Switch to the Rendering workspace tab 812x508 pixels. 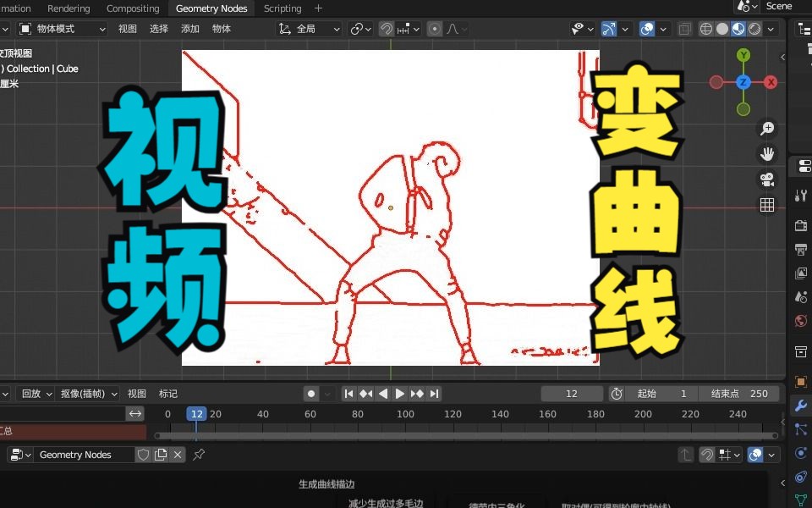pyautogui.click(x=69, y=8)
